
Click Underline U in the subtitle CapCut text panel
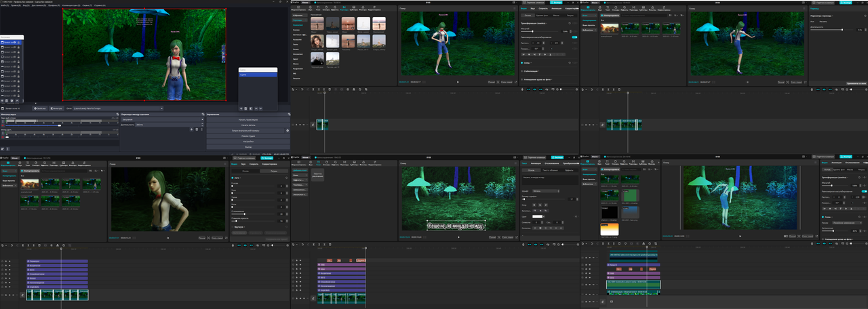(540, 205)
